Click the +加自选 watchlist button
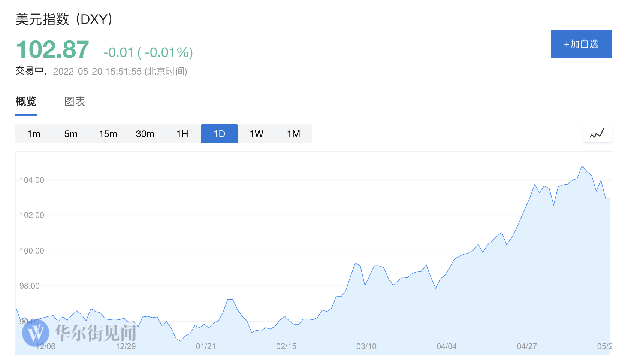 [581, 44]
